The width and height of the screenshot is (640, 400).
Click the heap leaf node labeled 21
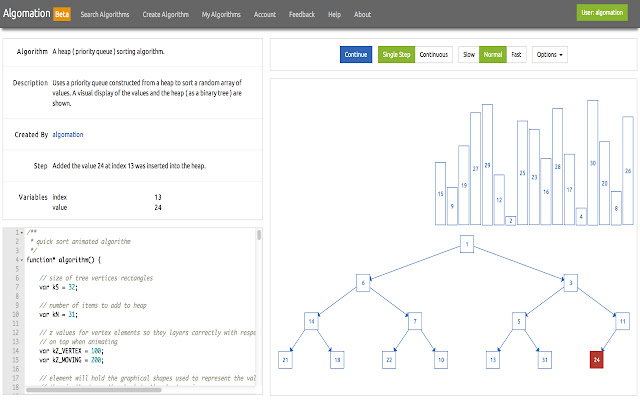tap(285, 358)
